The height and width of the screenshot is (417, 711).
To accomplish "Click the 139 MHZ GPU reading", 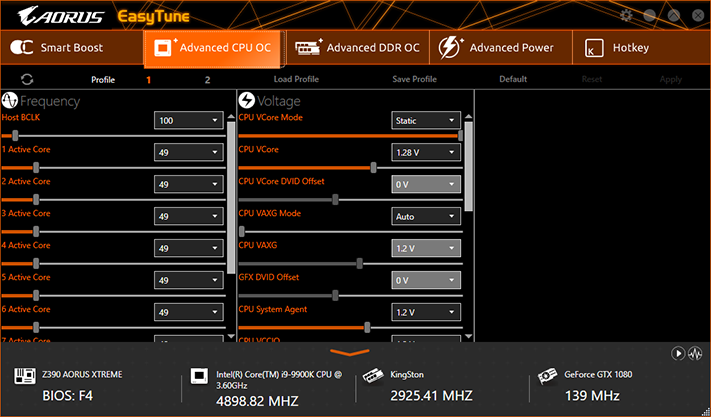I will click(x=592, y=396).
